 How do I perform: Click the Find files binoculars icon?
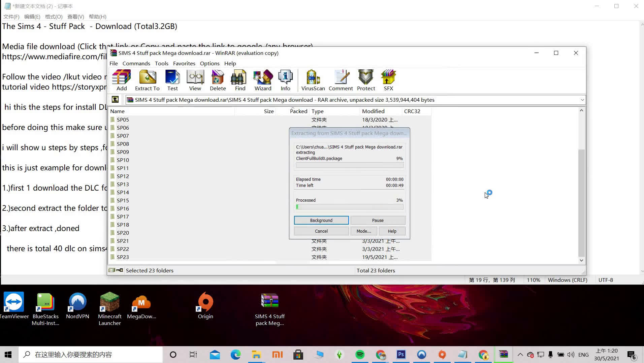click(240, 80)
